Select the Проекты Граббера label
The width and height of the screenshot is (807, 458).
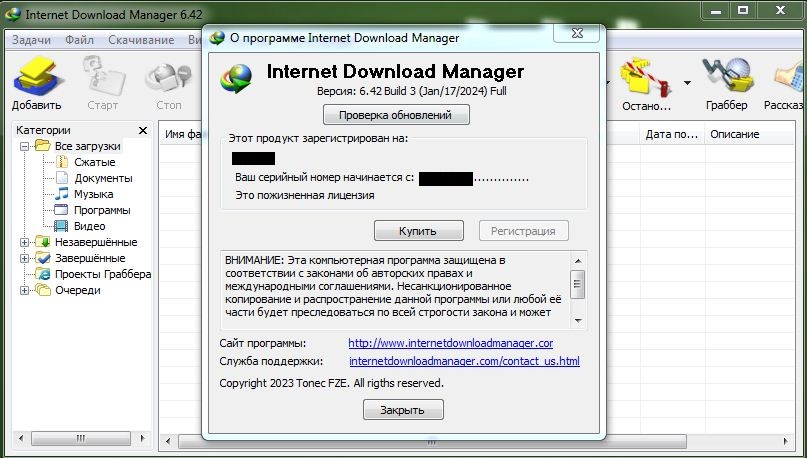click(103, 274)
